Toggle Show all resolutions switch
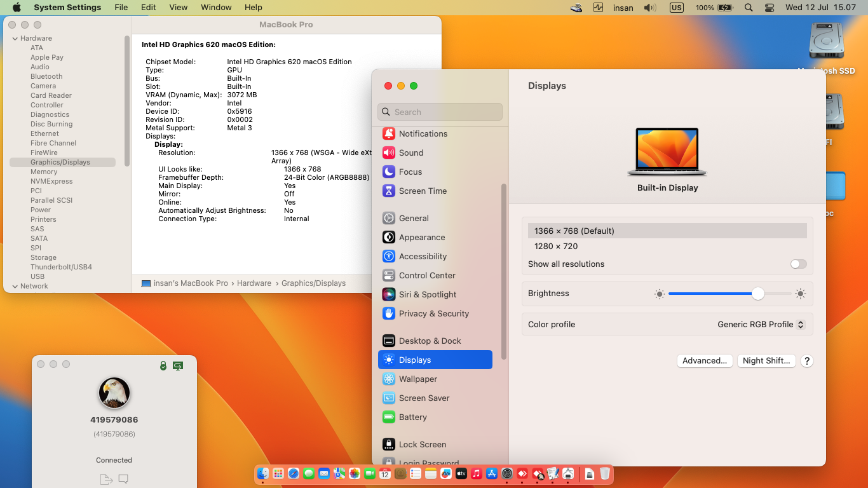This screenshot has width=868, height=488. pos(799,264)
